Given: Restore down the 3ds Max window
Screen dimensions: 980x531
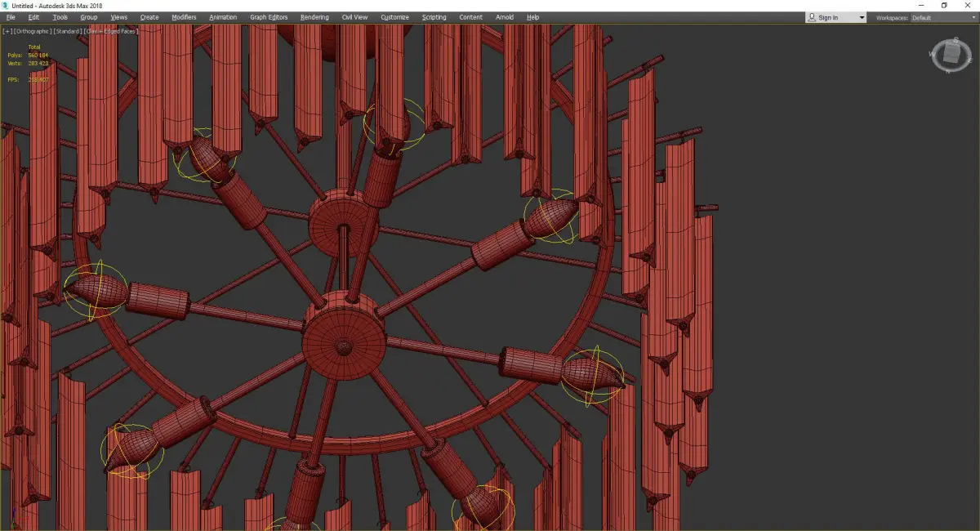Looking at the screenshot, I should click(944, 5).
